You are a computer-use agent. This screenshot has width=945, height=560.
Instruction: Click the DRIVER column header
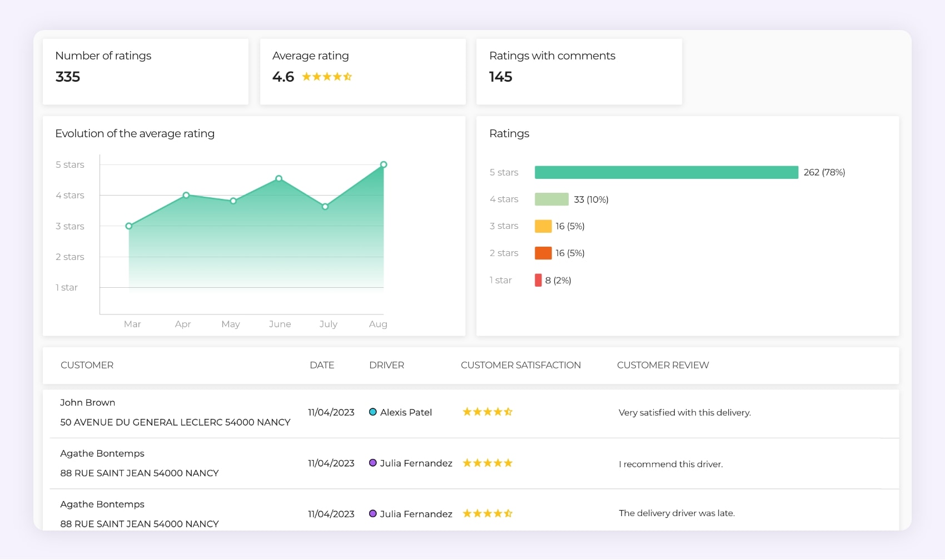pyautogui.click(x=386, y=365)
